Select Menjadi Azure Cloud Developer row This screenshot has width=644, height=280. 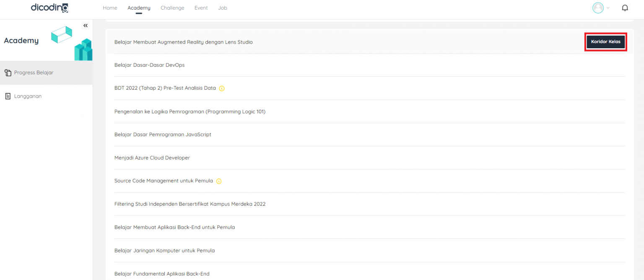point(152,158)
